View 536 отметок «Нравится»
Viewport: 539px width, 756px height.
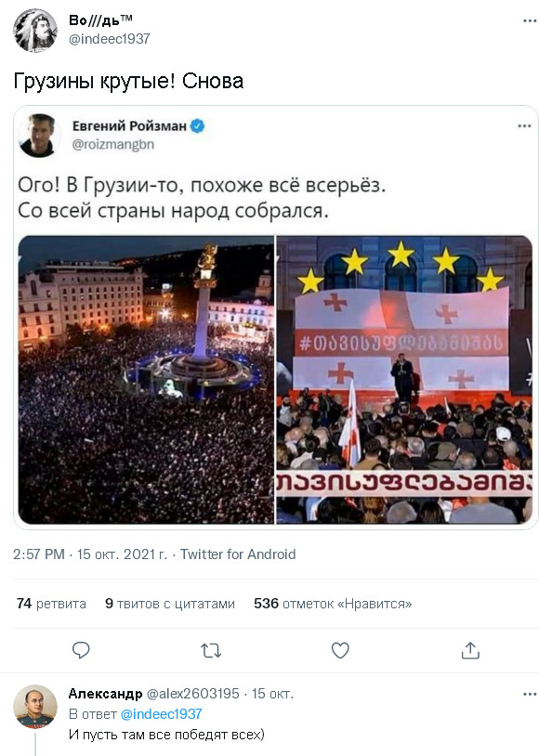333,604
